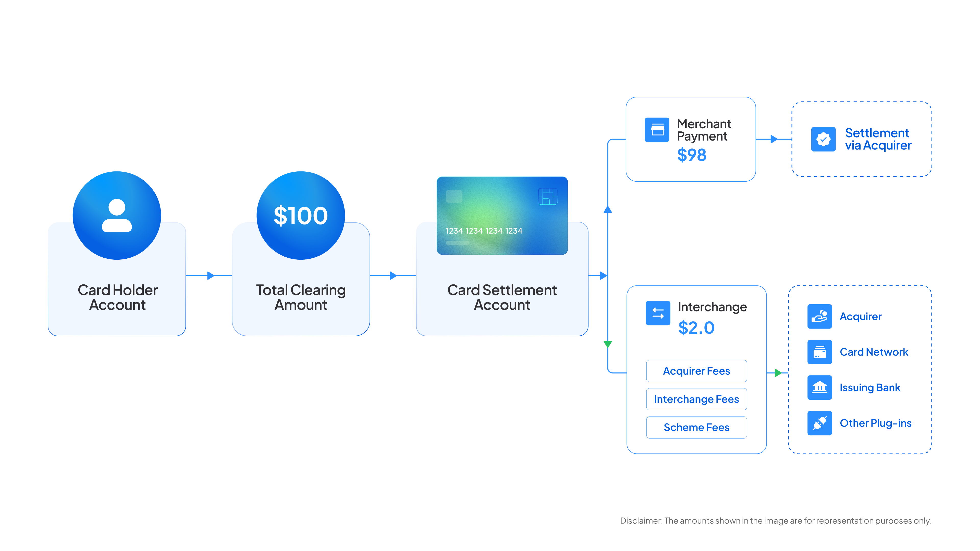Click the Settlement via Acquirer text

click(878, 139)
